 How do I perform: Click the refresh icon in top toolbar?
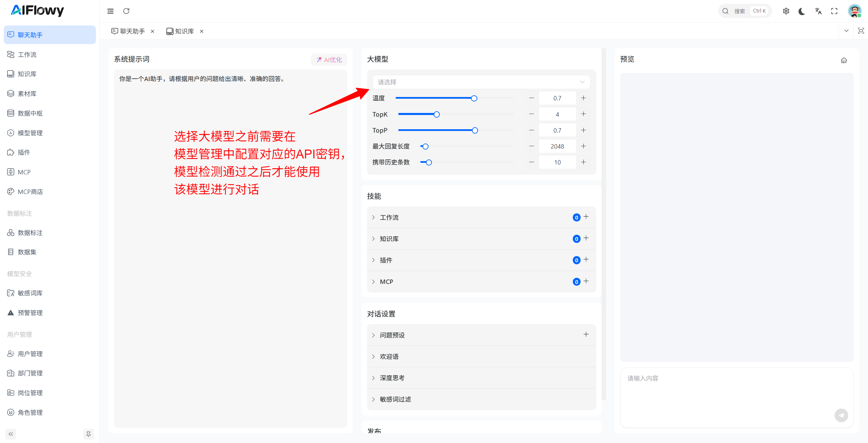(126, 11)
